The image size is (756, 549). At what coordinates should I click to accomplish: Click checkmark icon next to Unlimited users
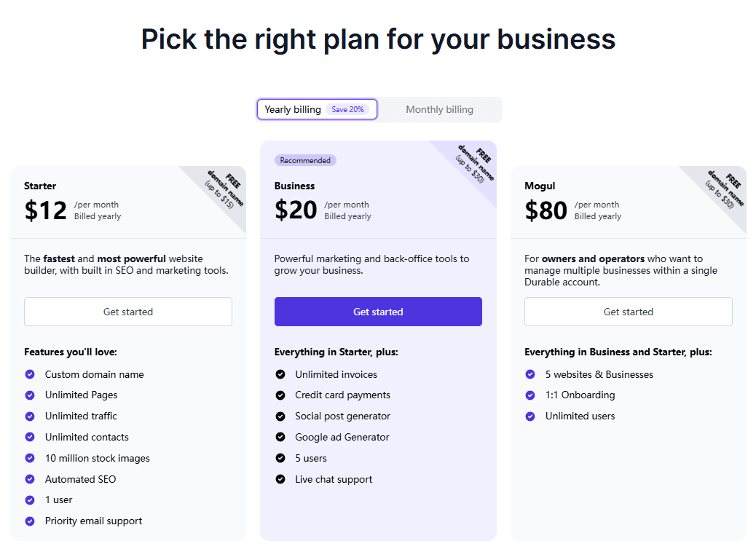point(530,416)
